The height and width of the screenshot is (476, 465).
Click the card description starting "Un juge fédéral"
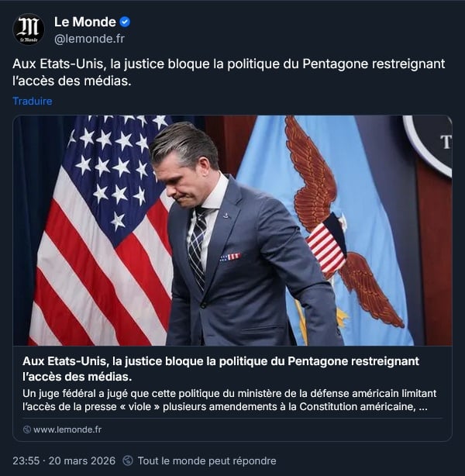coord(229,400)
